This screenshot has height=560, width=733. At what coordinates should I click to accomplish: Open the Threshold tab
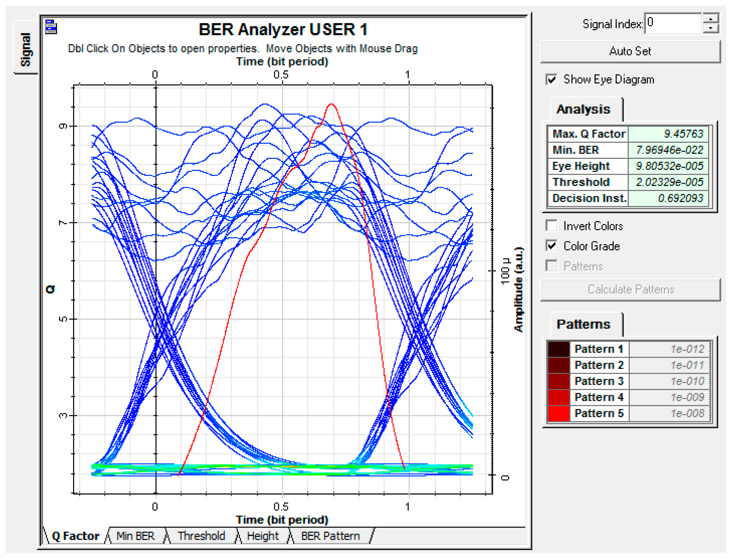(201, 536)
